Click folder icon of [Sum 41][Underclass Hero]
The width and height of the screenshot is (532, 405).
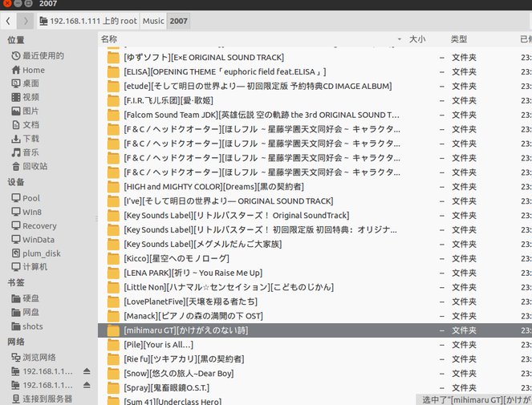pos(113,401)
